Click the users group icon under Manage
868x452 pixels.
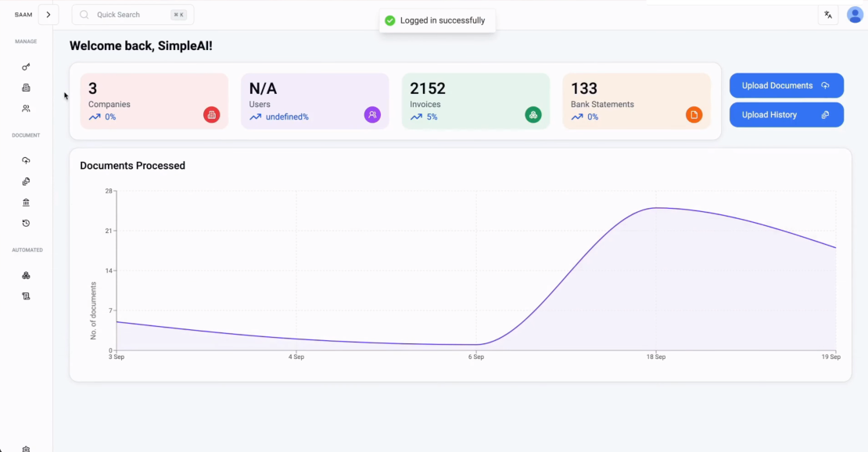(x=26, y=108)
